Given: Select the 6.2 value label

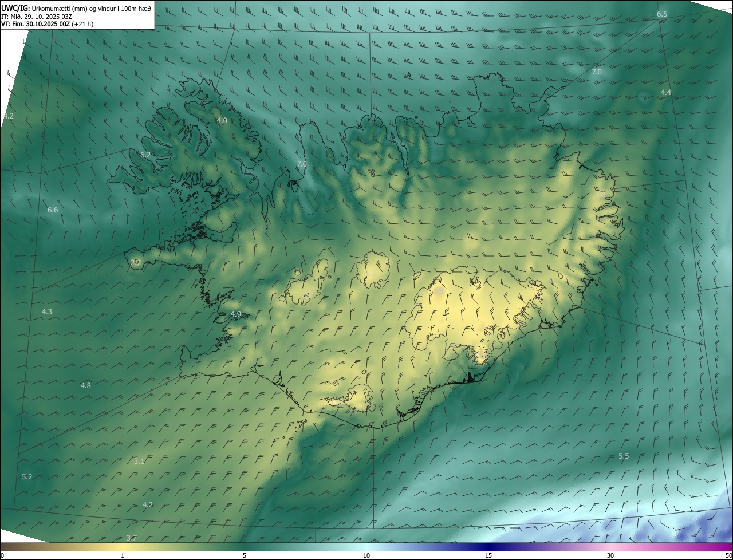Looking at the screenshot, I should [x=145, y=155].
